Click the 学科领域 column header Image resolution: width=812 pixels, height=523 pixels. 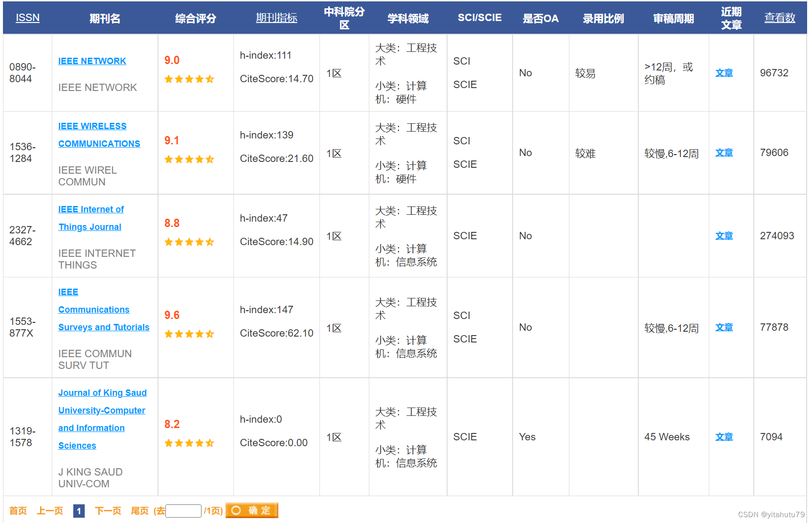point(408,19)
